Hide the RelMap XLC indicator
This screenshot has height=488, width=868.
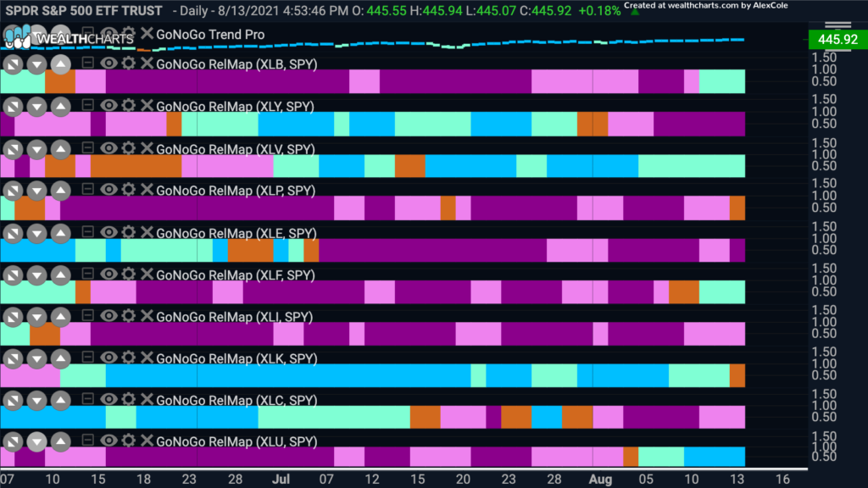tap(108, 399)
